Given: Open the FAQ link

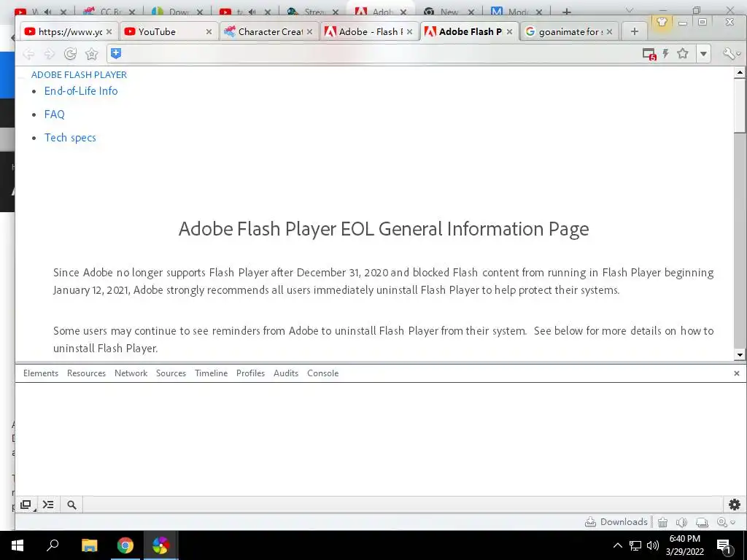Looking at the screenshot, I should coord(54,114).
